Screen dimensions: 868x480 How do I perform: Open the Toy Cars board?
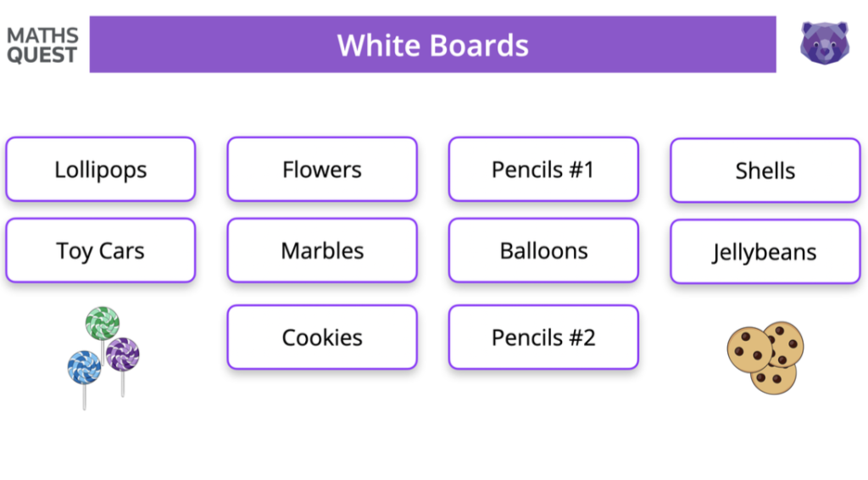point(101,251)
